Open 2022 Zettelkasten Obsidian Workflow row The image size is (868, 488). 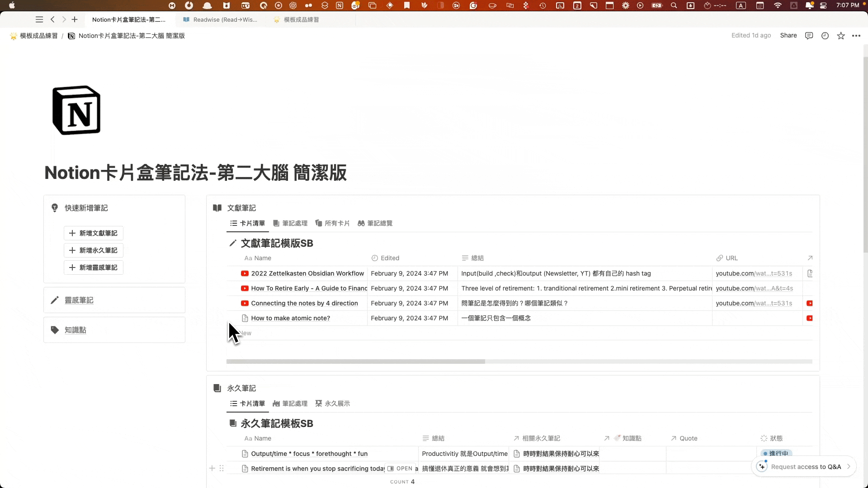(x=307, y=273)
